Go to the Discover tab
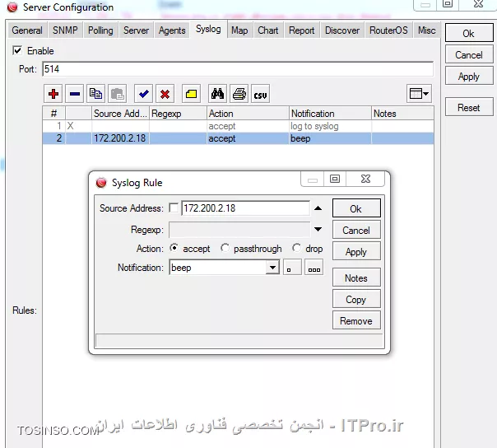Screen dimensions: 497x448 click(342, 30)
